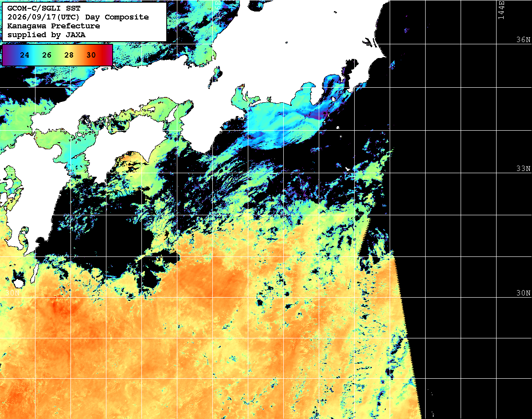Click the Kanagawa Prefecture caption text

(x=53, y=26)
